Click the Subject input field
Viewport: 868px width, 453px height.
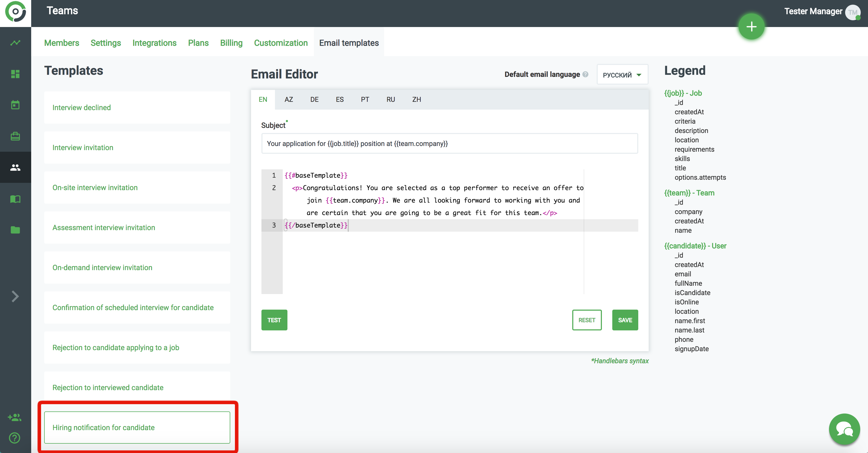pyautogui.click(x=449, y=144)
